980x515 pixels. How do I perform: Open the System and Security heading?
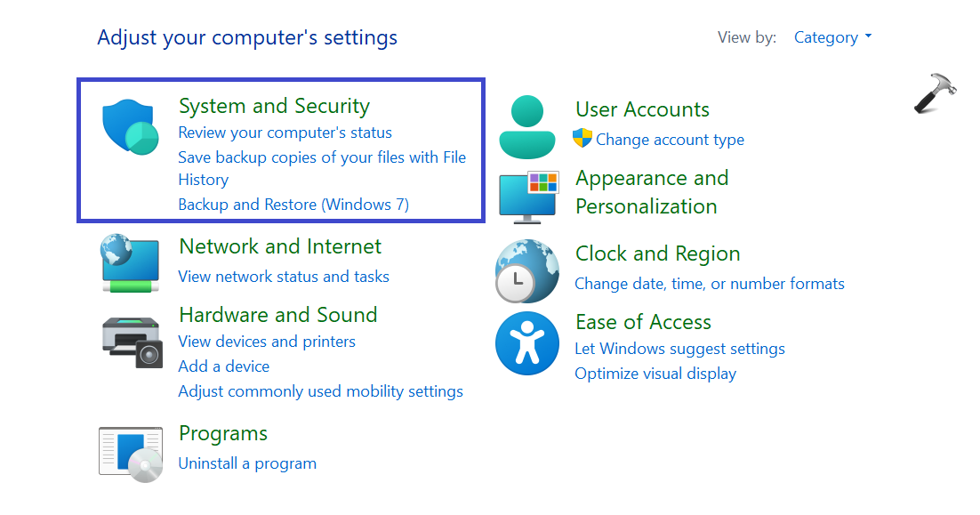(274, 107)
